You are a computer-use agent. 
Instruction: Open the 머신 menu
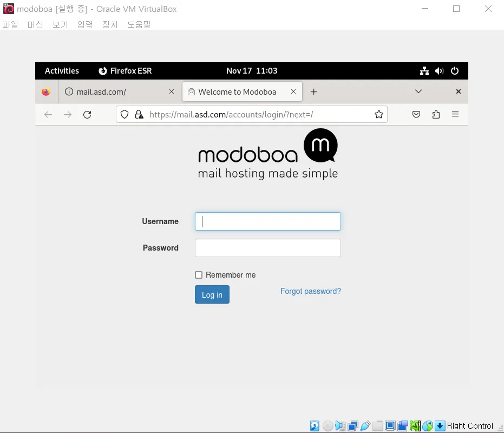click(35, 24)
